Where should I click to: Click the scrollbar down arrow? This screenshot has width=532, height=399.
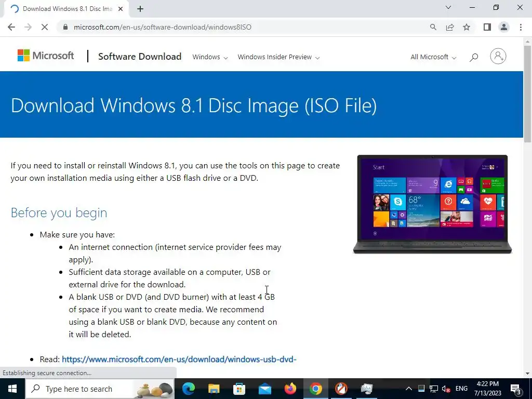[527, 373]
